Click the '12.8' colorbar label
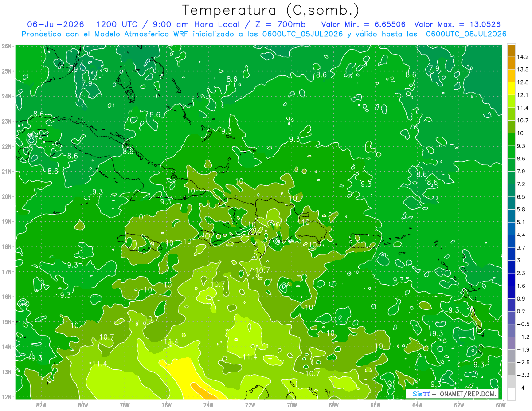The image size is (532, 411). coord(523,82)
